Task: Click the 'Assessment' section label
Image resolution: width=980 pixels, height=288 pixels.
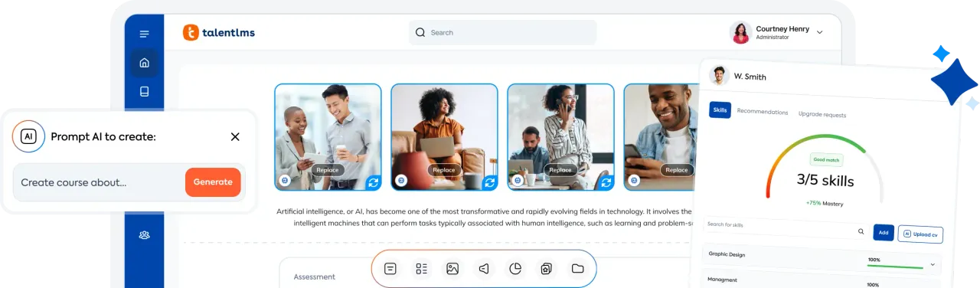Action: coord(315,277)
